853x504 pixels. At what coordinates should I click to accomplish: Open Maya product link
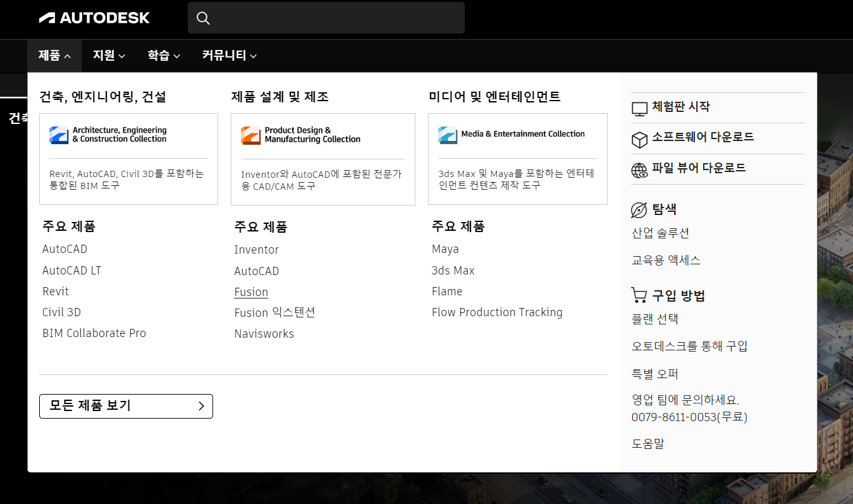(x=445, y=249)
